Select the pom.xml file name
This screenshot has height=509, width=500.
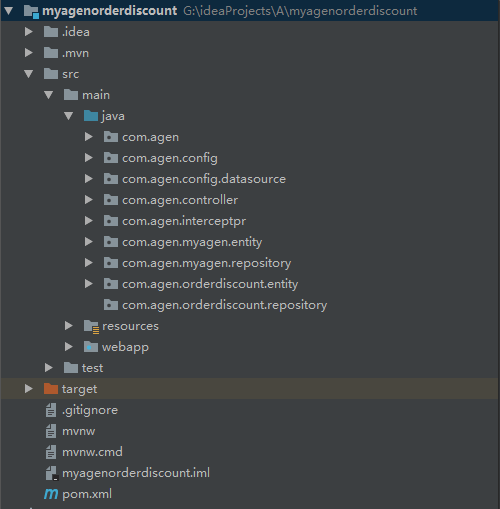[x=87, y=494]
